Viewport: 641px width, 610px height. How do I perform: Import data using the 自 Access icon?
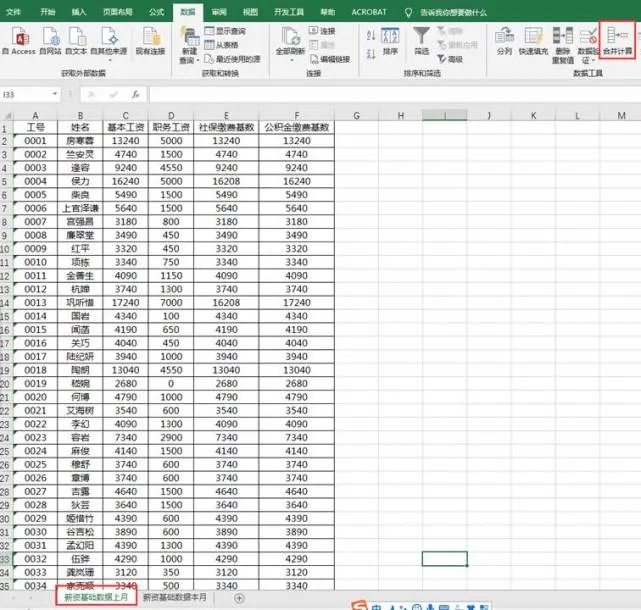click(x=19, y=41)
